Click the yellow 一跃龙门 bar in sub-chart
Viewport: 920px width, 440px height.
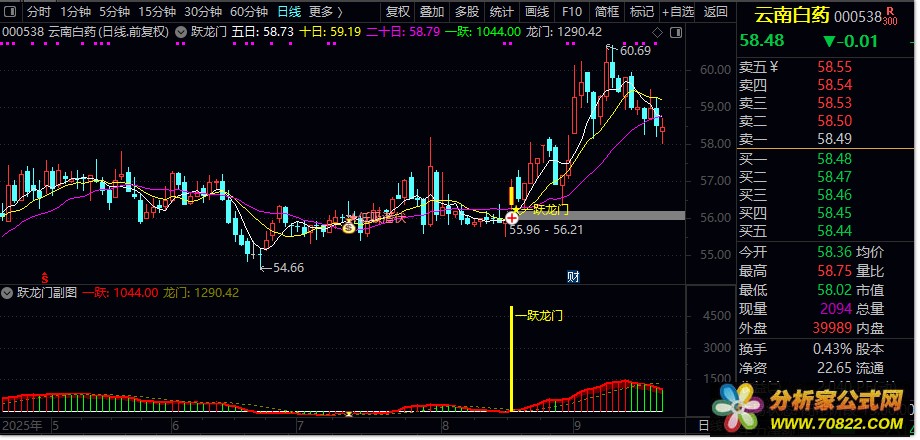(x=512, y=358)
